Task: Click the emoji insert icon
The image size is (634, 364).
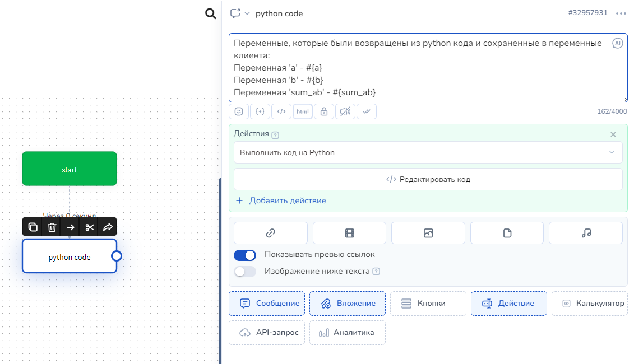Action: [x=239, y=111]
